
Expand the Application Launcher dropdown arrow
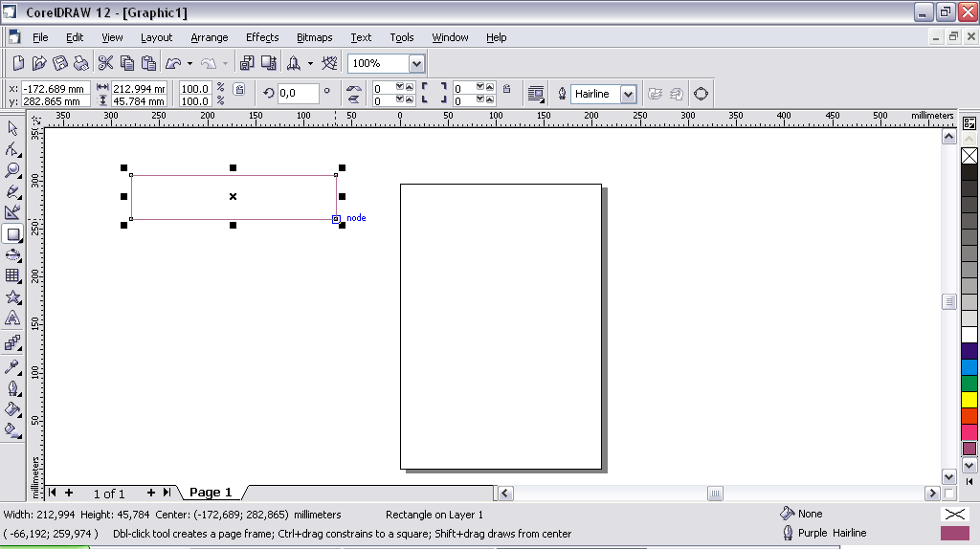pyautogui.click(x=310, y=63)
